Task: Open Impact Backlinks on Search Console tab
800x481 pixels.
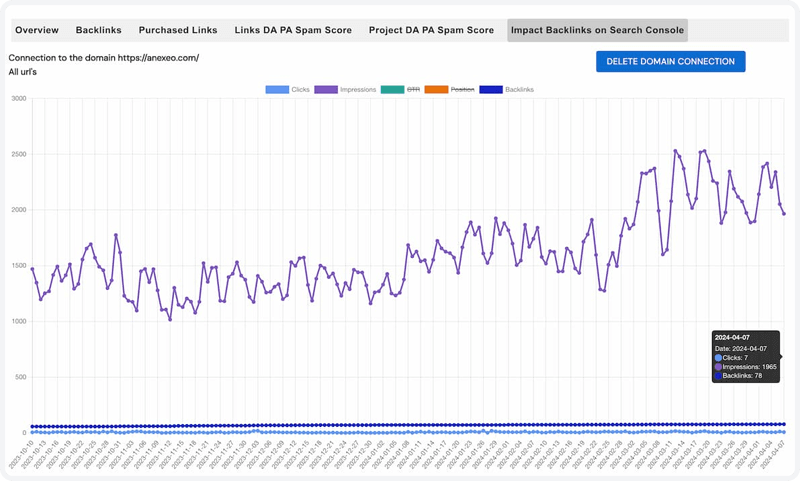Action: pyautogui.click(x=597, y=30)
